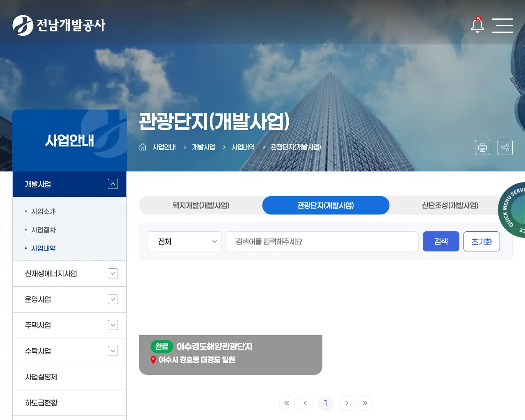Image resolution: width=525 pixels, height=420 pixels.
Task: Open 사업소개 submenu item
Action: [43, 211]
